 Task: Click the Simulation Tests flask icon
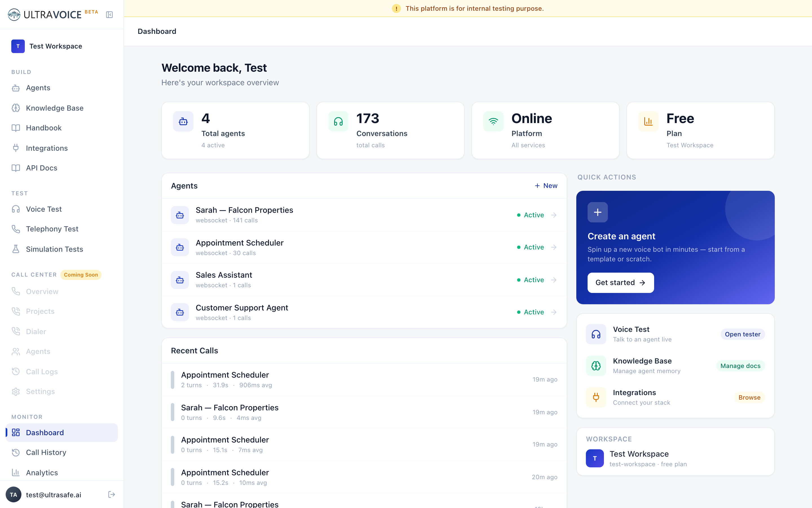coord(16,249)
